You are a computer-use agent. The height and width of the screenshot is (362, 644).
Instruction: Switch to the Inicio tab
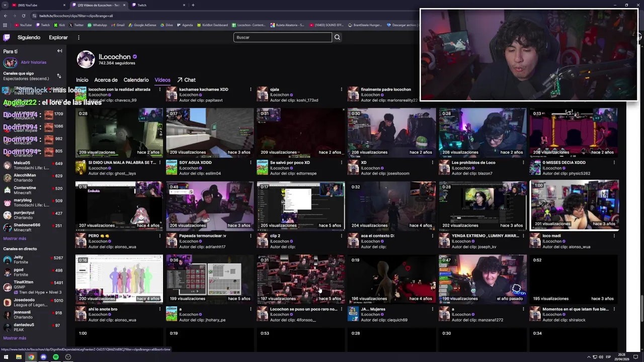(x=82, y=80)
